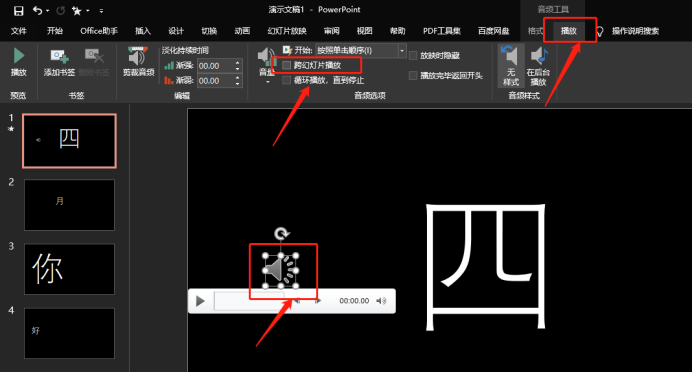Select the speaker audio icon on the slide
Viewport: 692px width, 372px height.
click(280, 270)
